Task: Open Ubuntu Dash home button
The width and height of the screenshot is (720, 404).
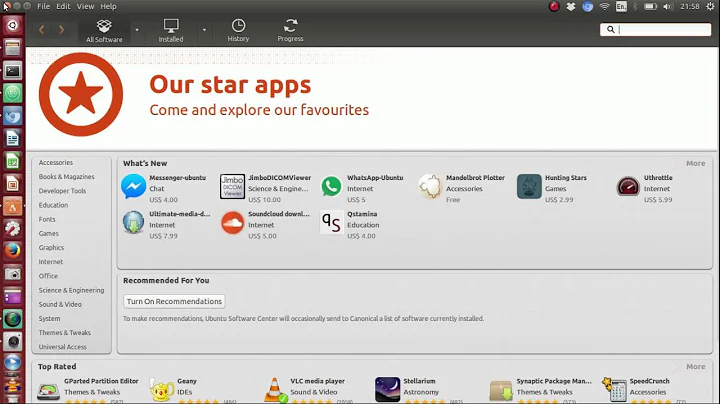Action: click(x=12, y=25)
